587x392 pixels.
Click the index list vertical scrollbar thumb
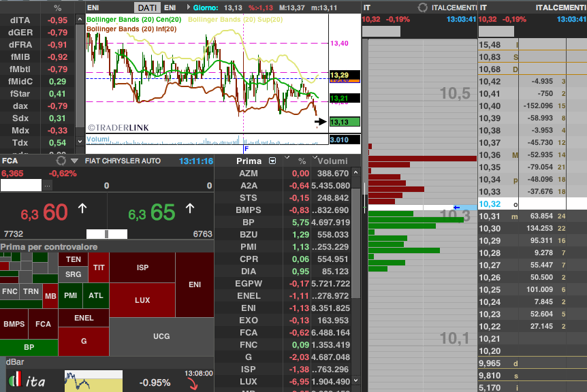click(80, 76)
